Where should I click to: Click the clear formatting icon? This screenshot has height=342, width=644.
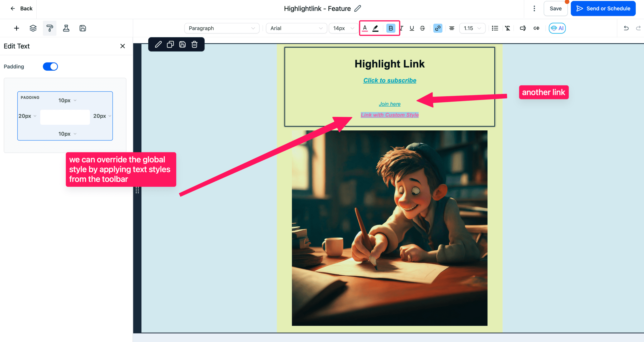point(508,28)
